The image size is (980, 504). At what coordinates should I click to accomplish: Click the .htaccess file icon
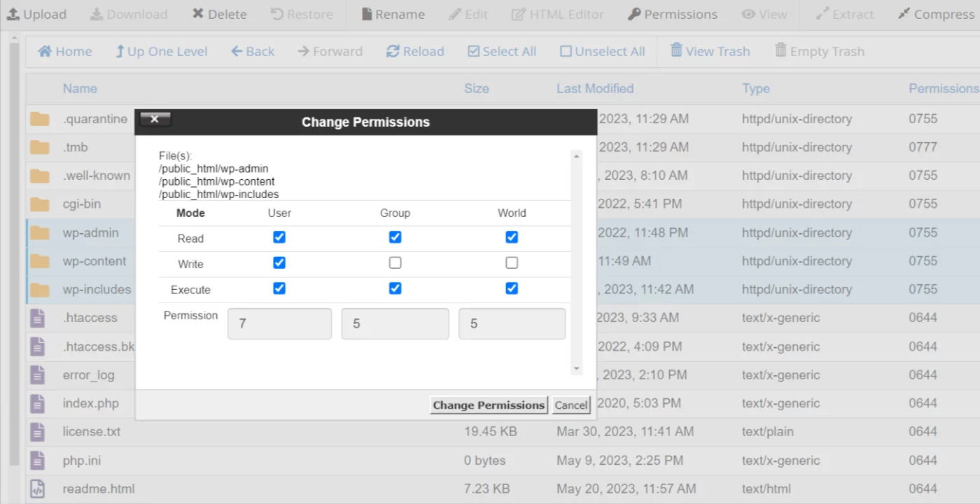pos(38,318)
